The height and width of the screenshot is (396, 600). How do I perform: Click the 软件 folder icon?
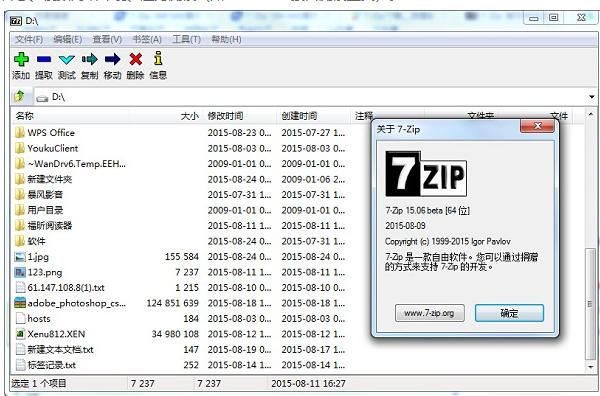pos(20,241)
